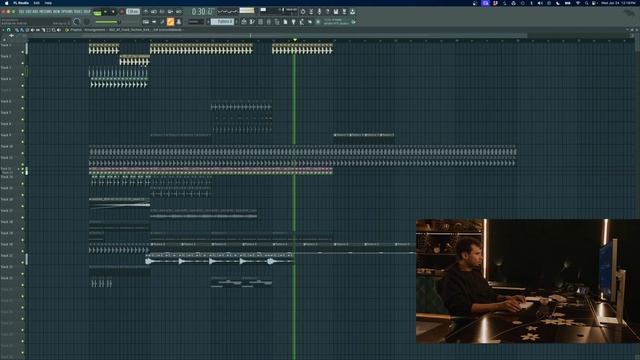
Task: Open the macOS Help menu
Action: pyautogui.click(x=48, y=3)
